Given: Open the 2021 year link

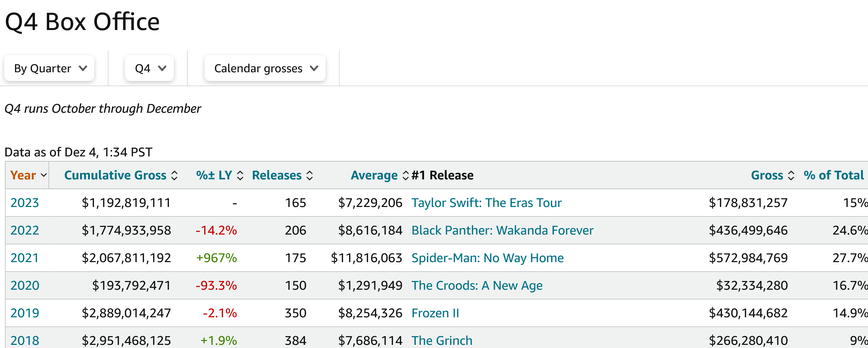Looking at the screenshot, I should point(25,258).
